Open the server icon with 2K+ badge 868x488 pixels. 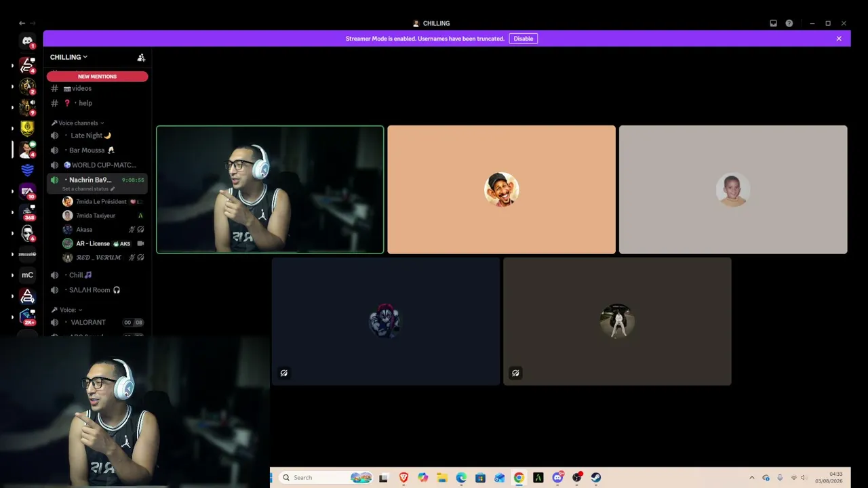(x=27, y=317)
